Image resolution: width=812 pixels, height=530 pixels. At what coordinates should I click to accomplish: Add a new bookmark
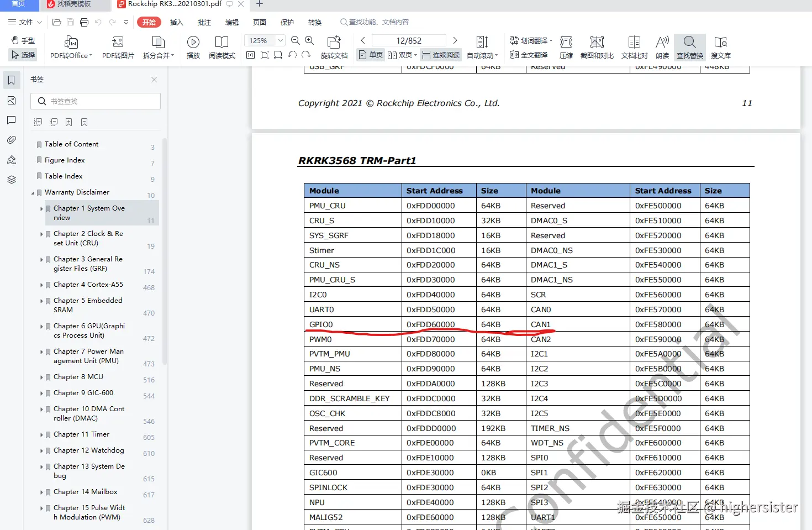click(x=68, y=122)
